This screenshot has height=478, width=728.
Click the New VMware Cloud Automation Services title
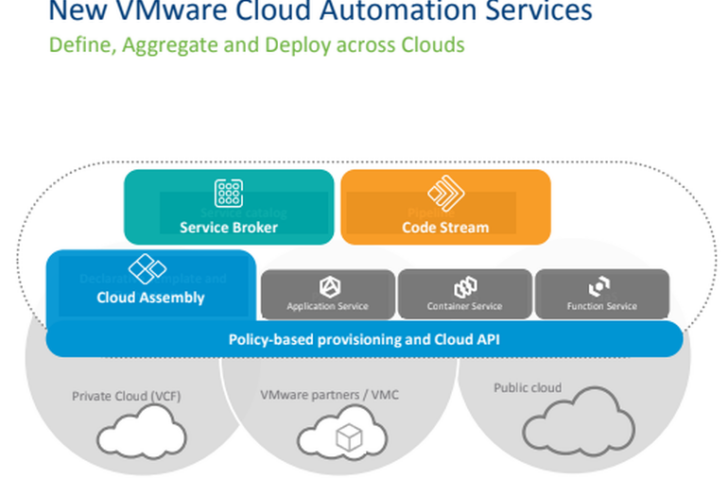[320, 10]
